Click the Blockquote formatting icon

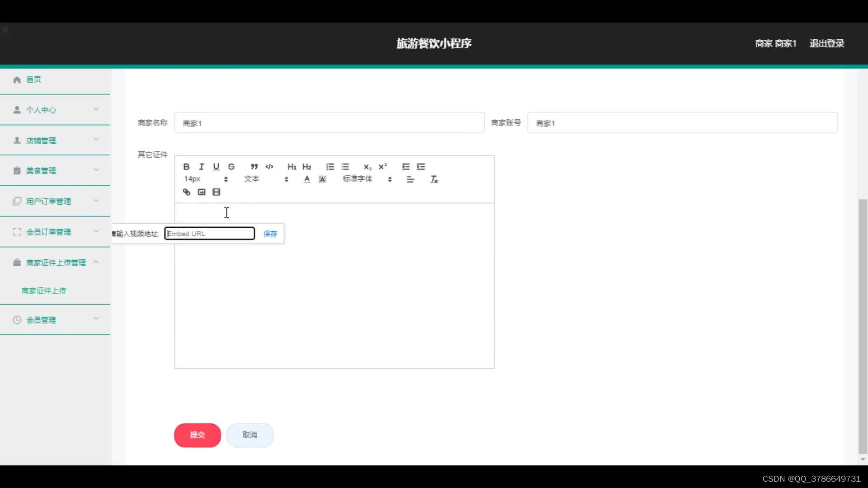point(253,166)
